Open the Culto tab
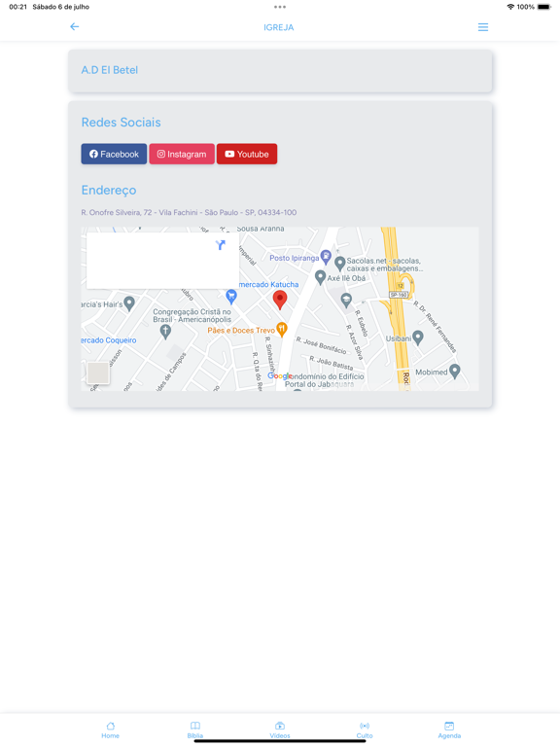560x747 pixels. (x=365, y=729)
